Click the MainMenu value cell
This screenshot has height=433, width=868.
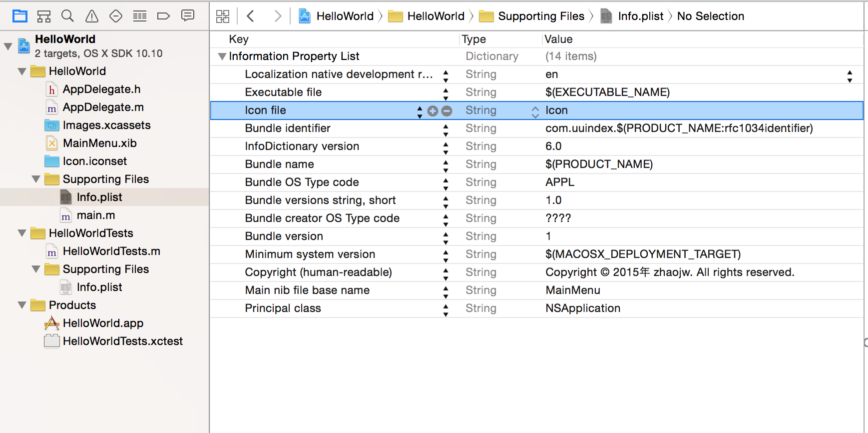click(x=573, y=290)
